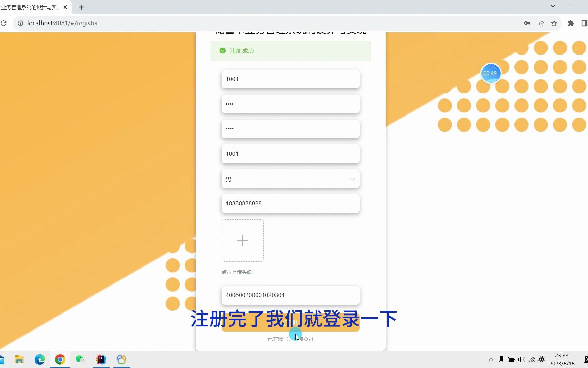The width and height of the screenshot is (588, 368).
Task: Open the gender dropdown showing 男
Action: [x=290, y=179]
